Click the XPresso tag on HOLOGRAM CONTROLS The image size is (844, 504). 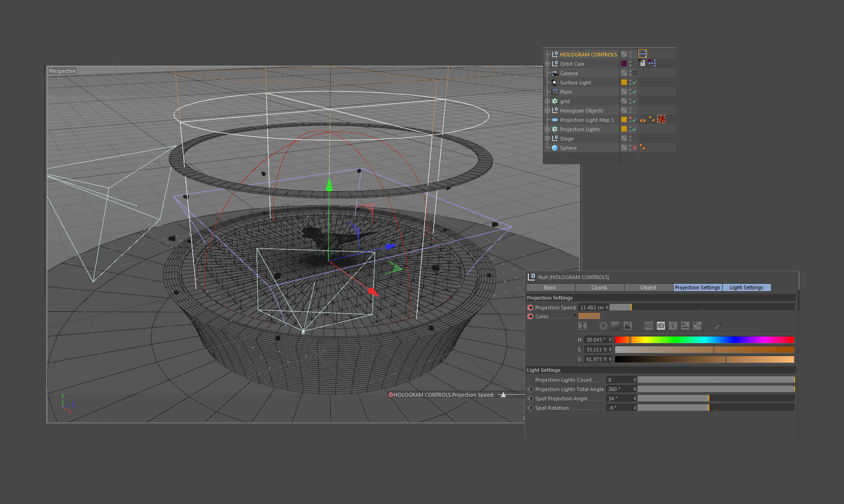point(643,54)
